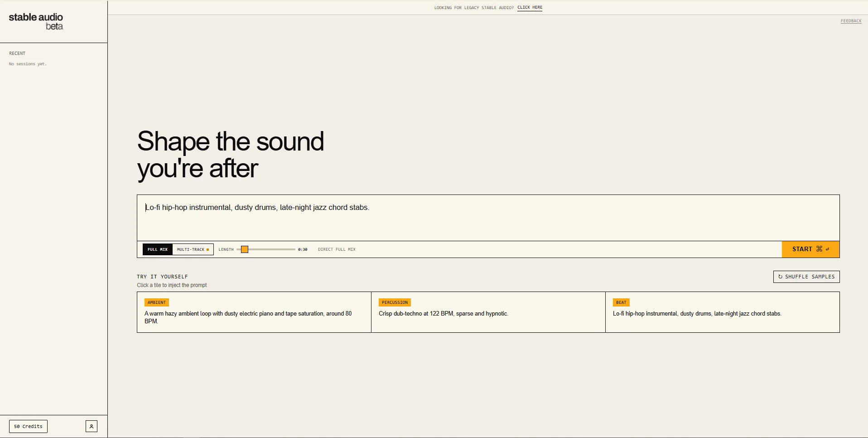Image resolution: width=868 pixels, height=438 pixels.
Task: Click the shuffle arrow icon
Action: tap(780, 277)
